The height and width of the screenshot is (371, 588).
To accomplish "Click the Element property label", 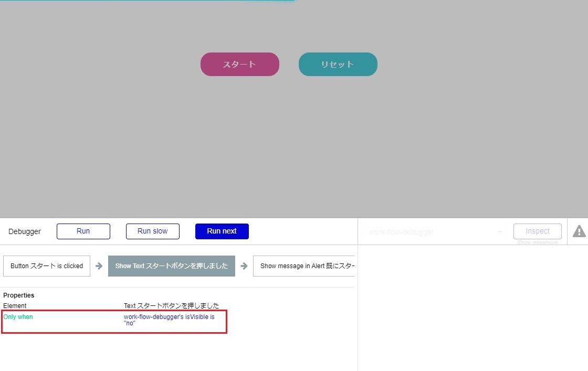I will [15, 306].
